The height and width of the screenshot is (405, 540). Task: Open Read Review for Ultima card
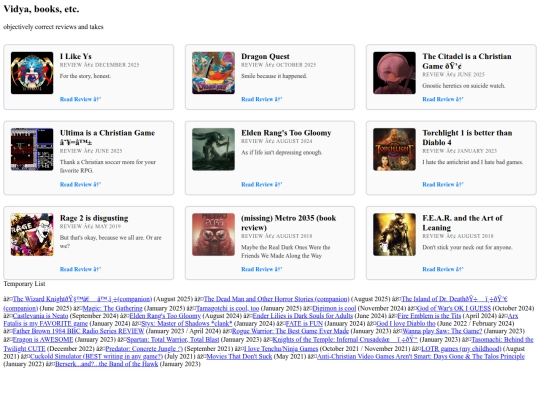point(80,185)
